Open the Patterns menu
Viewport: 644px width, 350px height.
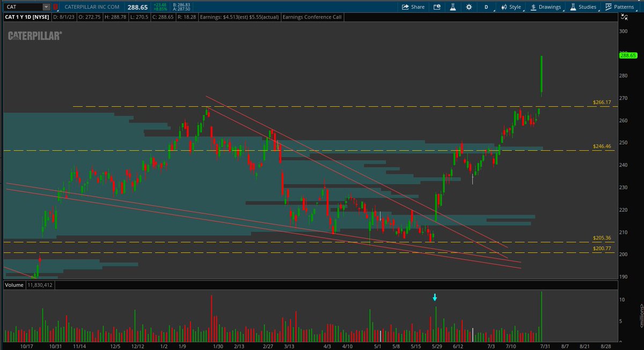619,7
